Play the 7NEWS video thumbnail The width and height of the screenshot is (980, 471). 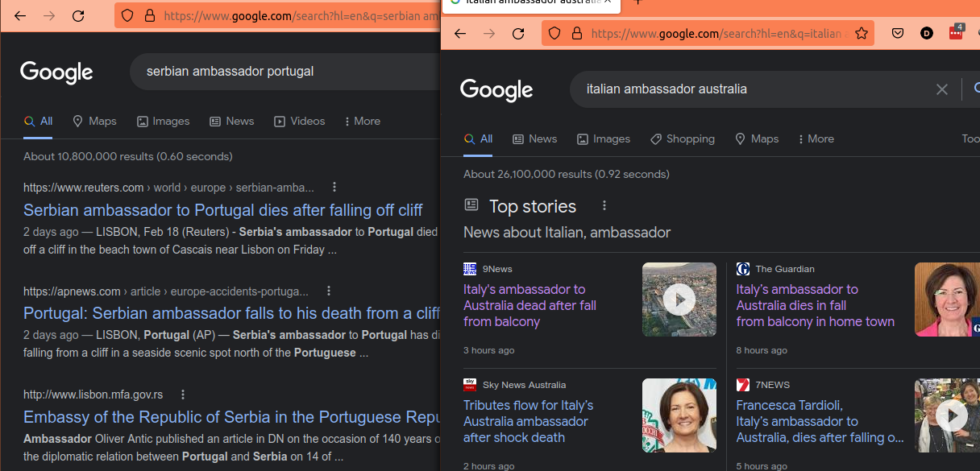pos(947,415)
